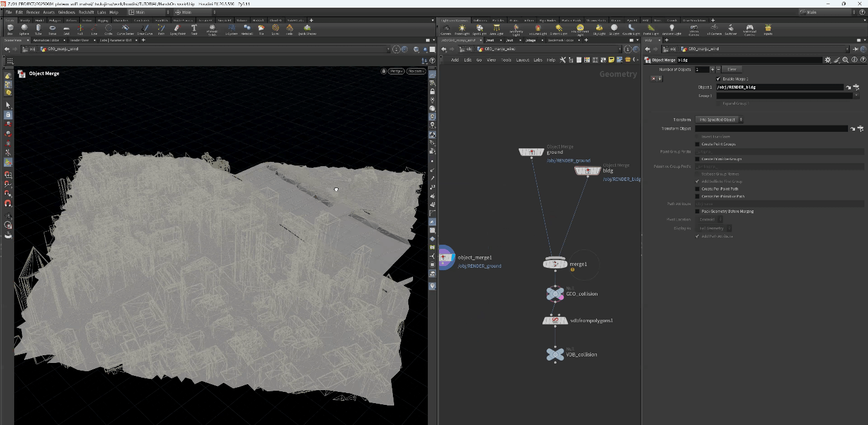This screenshot has width=868, height=425.
Task: Click the Sky Light shelf icon
Action: (x=599, y=29)
